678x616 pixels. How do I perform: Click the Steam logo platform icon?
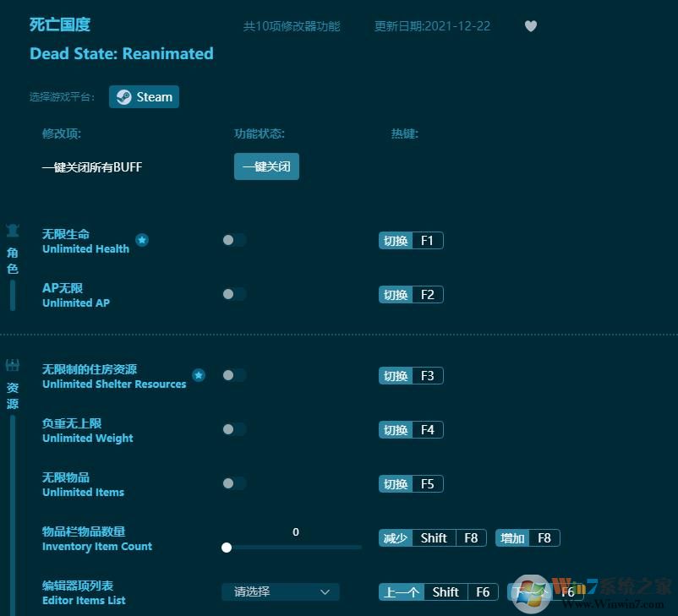click(x=123, y=96)
